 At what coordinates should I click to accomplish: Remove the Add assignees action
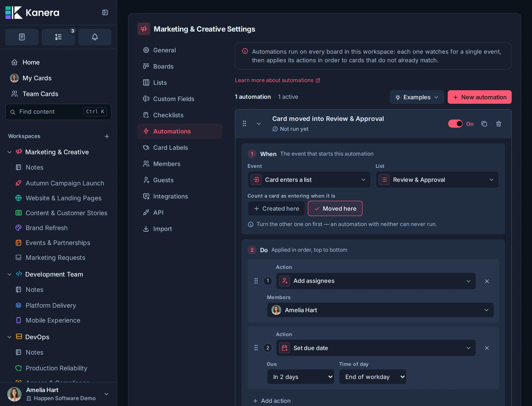tap(487, 281)
